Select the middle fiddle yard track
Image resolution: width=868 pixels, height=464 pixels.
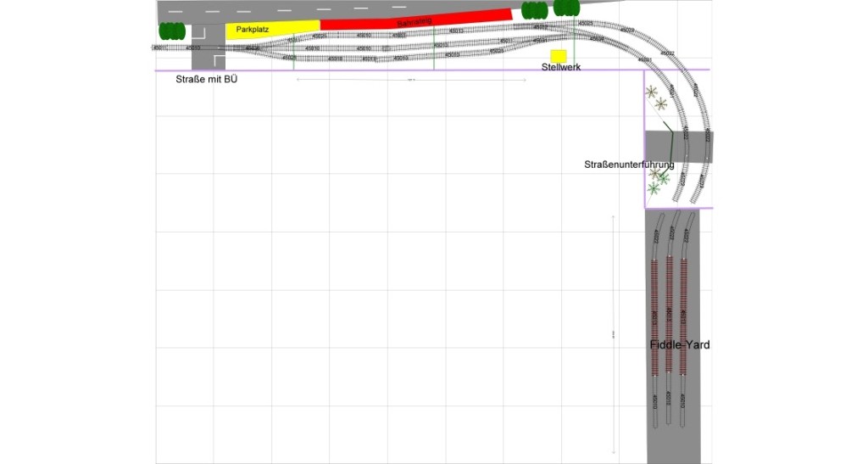pyautogui.click(x=669, y=322)
